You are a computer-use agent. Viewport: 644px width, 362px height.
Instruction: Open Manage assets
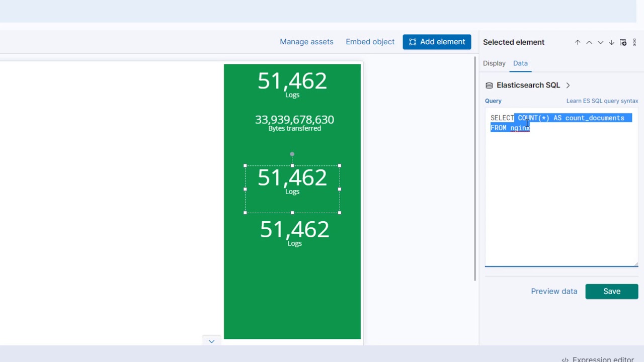[x=306, y=42]
